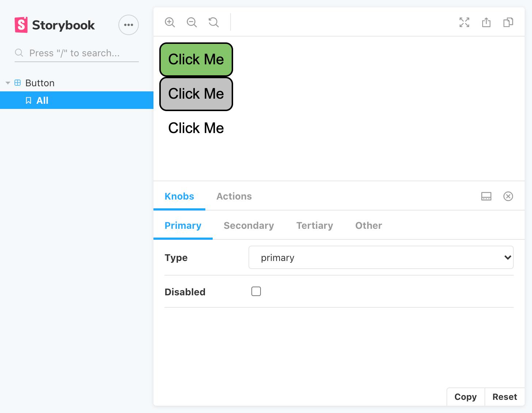
Task: Change the addons panel orientation
Action: 486,196
